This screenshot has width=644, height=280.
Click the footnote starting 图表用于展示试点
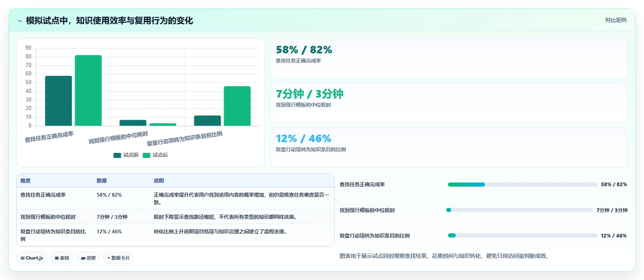444,256
